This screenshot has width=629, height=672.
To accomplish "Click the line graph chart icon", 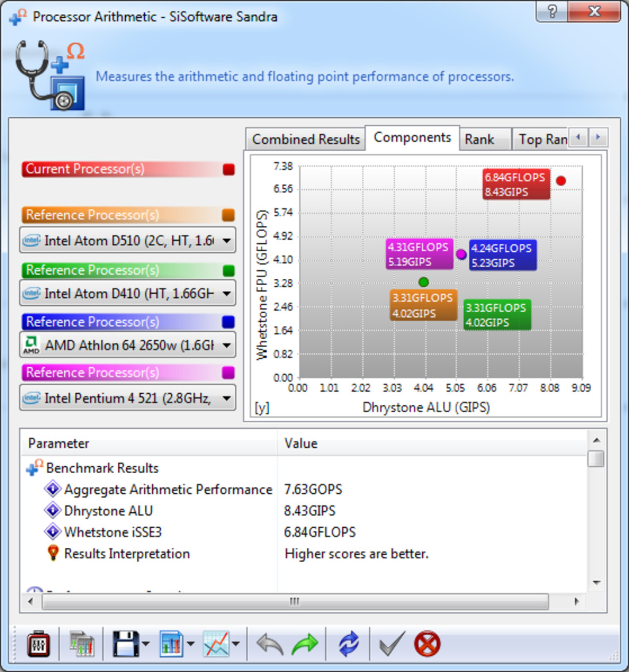I will (216, 644).
